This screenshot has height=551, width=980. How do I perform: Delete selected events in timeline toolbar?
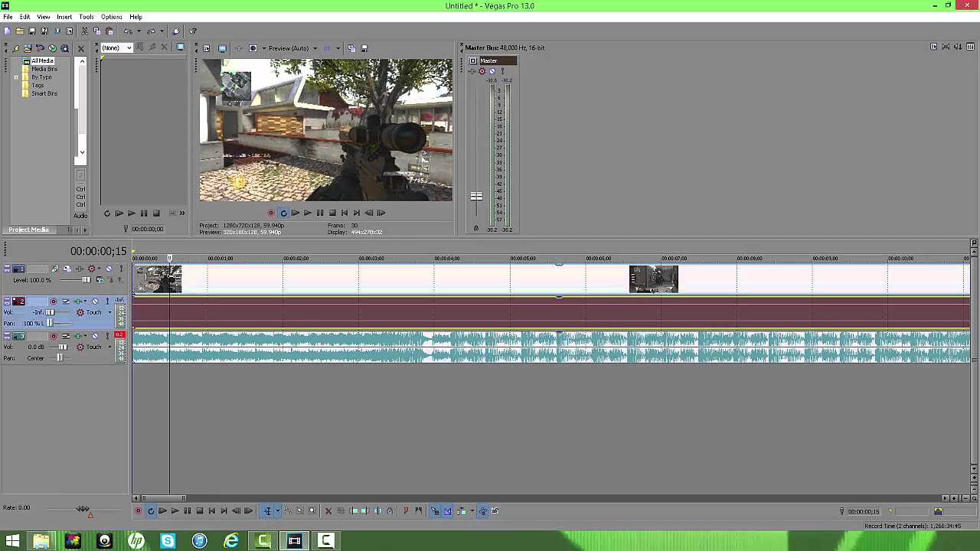pos(328,510)
